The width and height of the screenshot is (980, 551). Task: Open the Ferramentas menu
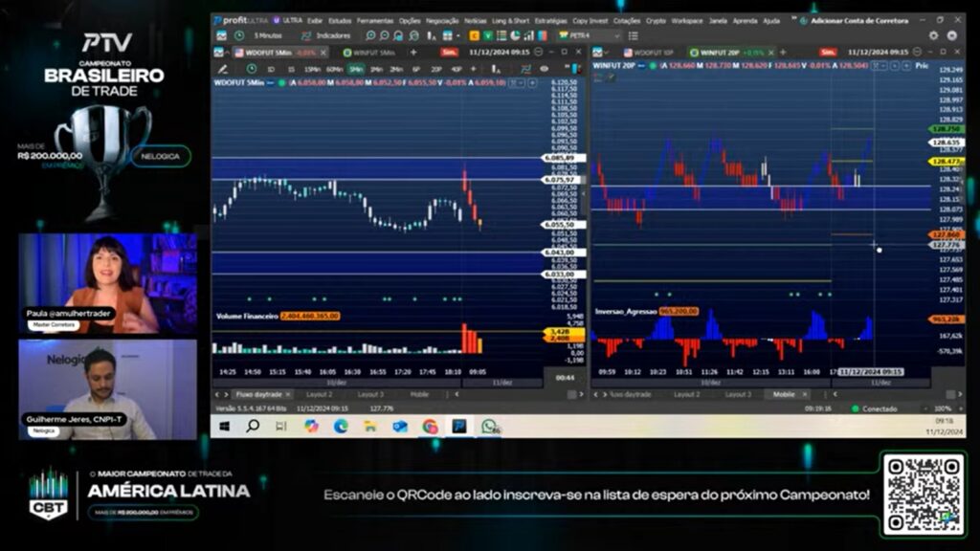click(375, 20)
